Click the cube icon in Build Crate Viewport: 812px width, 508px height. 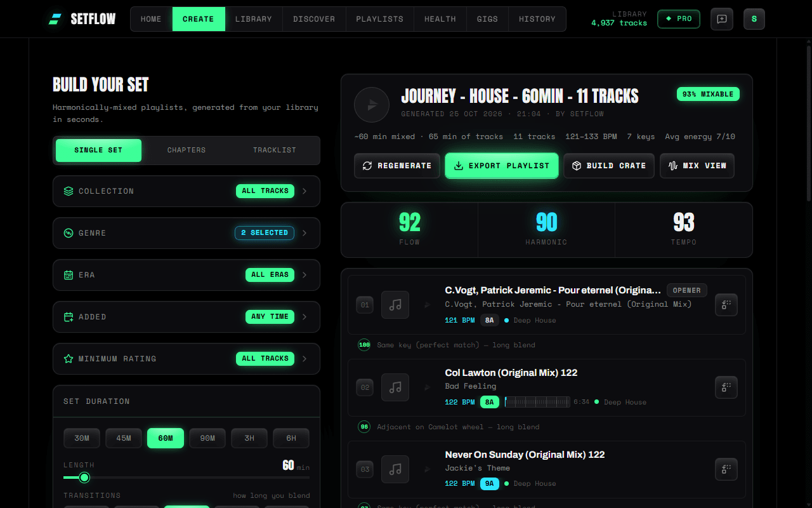tap(577, 166)
